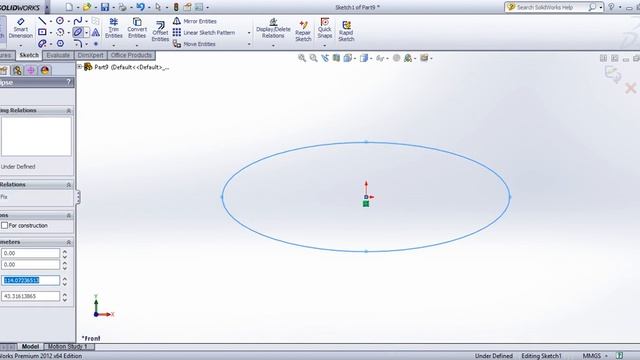
Task: Click Offset Entities
Action: coord(160,31)
